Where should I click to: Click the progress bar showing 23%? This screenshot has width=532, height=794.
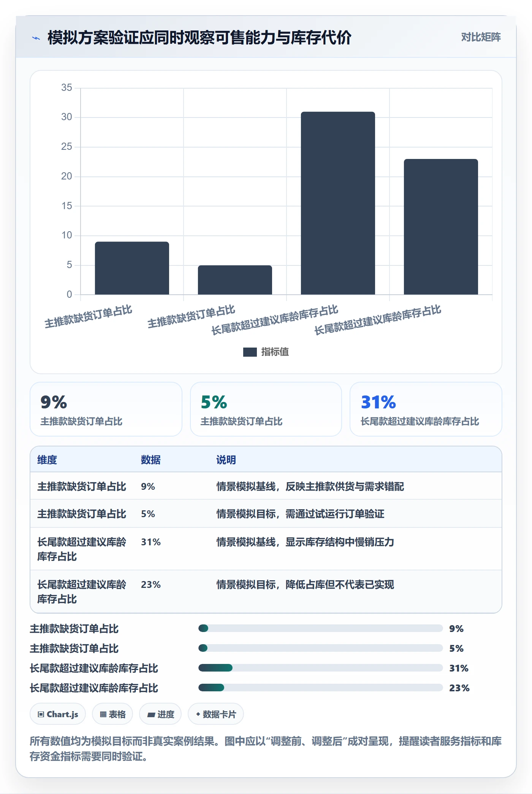(x=320, y=688)
